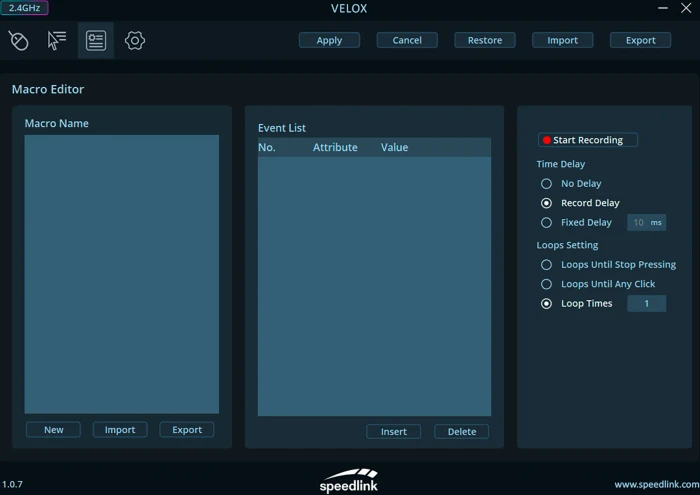Select the Macro Editor tab icon

(x=96, y=41)
